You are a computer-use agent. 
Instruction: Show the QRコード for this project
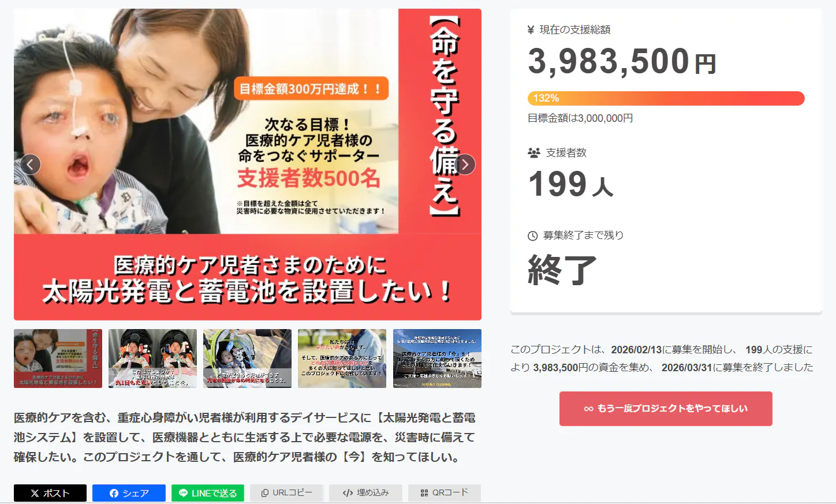(445, 493)
